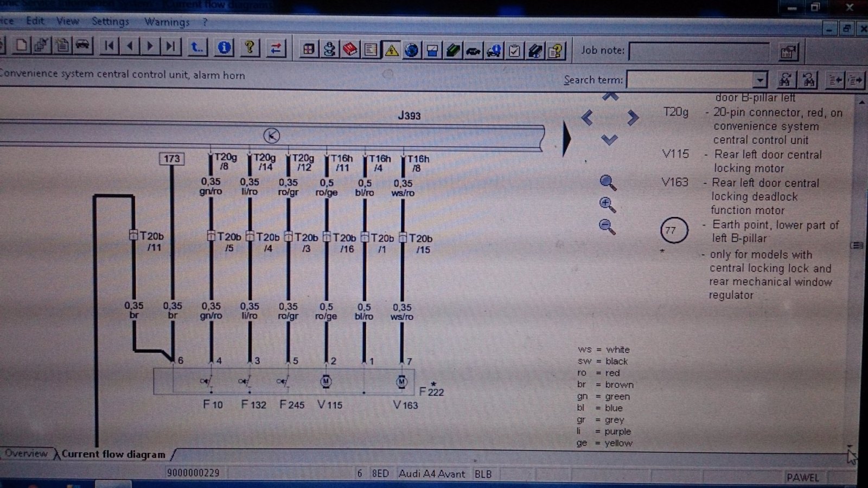Click the blue return arrow icon
The height and width of the screenshot is (488, 868).
(197, 47)
